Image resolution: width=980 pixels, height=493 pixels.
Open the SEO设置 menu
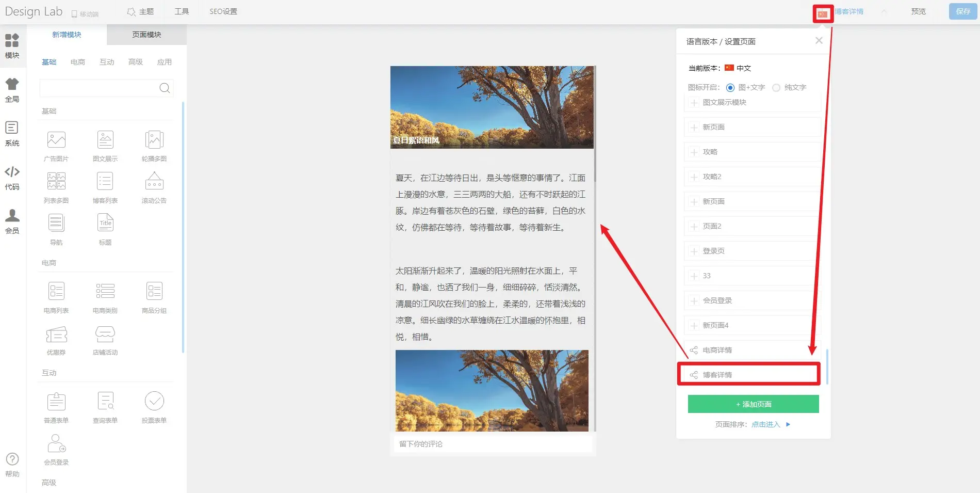click(x=223, y=11)
